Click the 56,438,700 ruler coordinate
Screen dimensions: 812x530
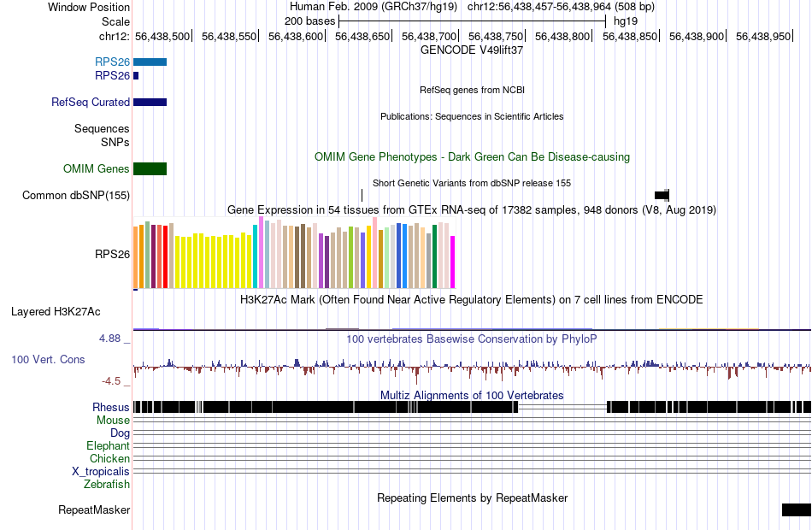(x=429, y=36)
